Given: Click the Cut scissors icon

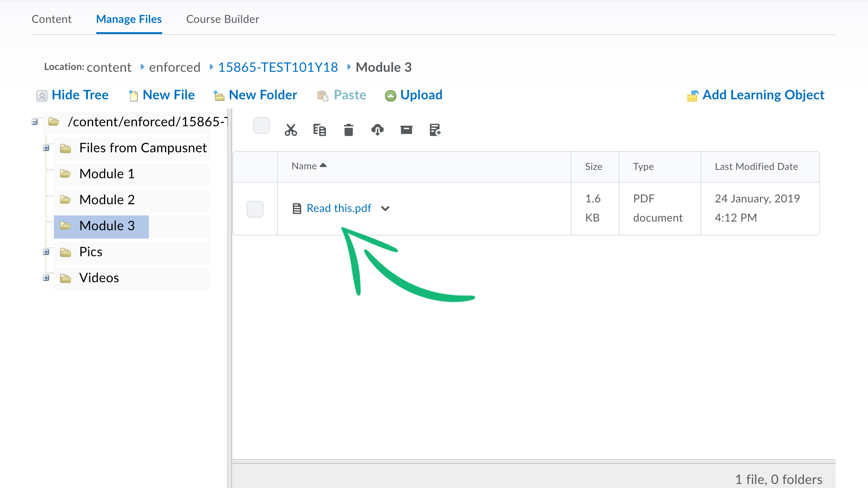Looking at the screenshot, I should (290, 130).
